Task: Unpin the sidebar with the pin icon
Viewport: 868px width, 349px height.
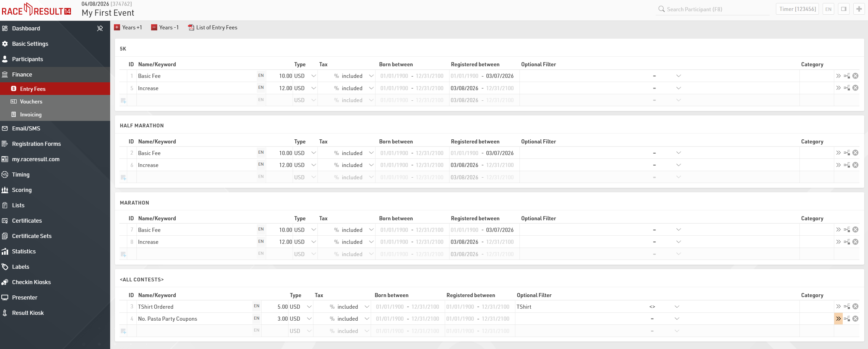Action: click(x=100, y=28)
